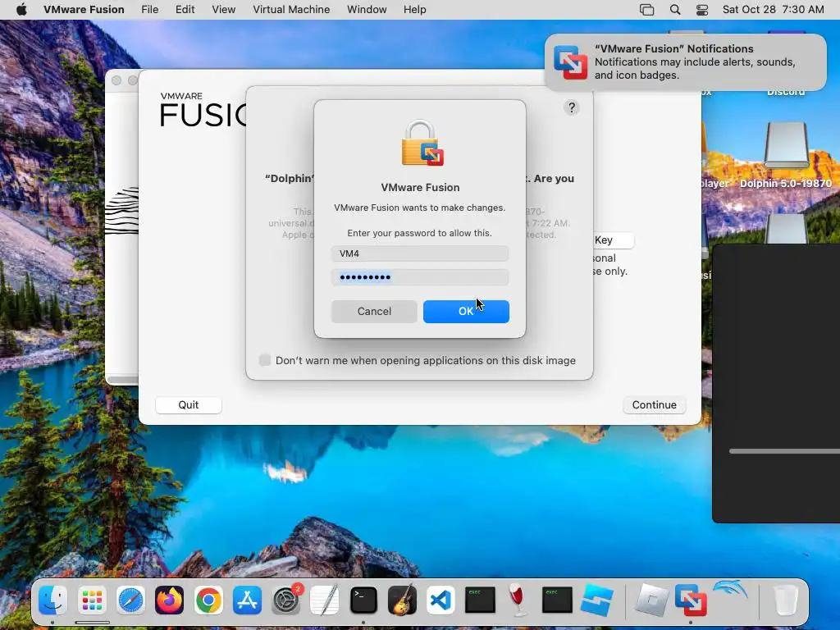840x630 pixels.
Task: Open Finder from the Dock
Action: click(x=53, y=600)
